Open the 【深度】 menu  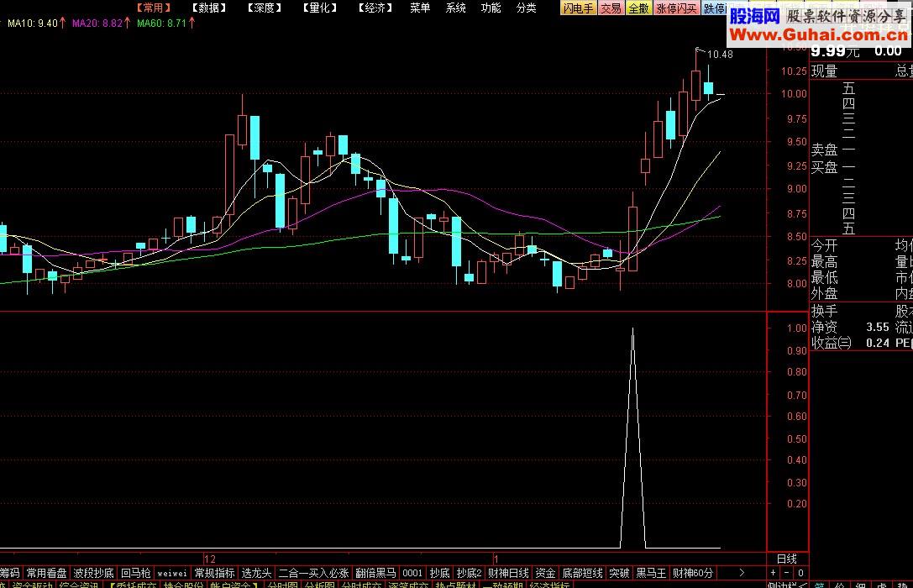point(265,8)
